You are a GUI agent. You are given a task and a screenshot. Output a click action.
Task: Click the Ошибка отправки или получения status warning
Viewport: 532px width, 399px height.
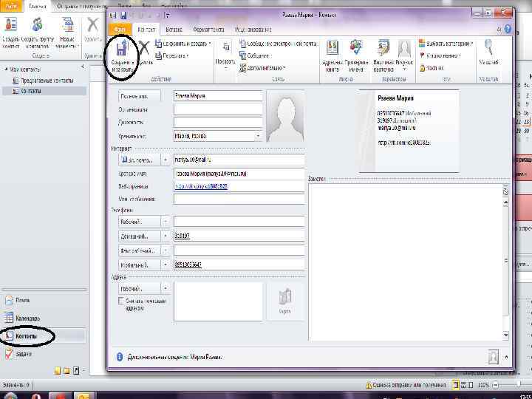coord(406,385)
